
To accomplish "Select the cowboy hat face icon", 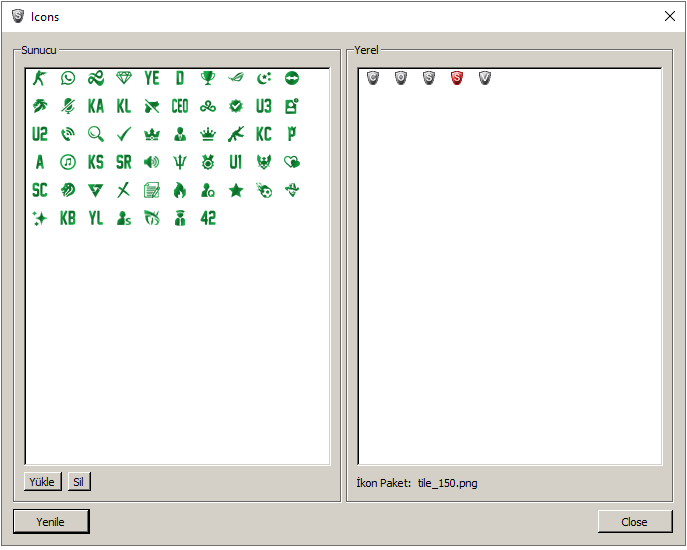I will (292, 191).
